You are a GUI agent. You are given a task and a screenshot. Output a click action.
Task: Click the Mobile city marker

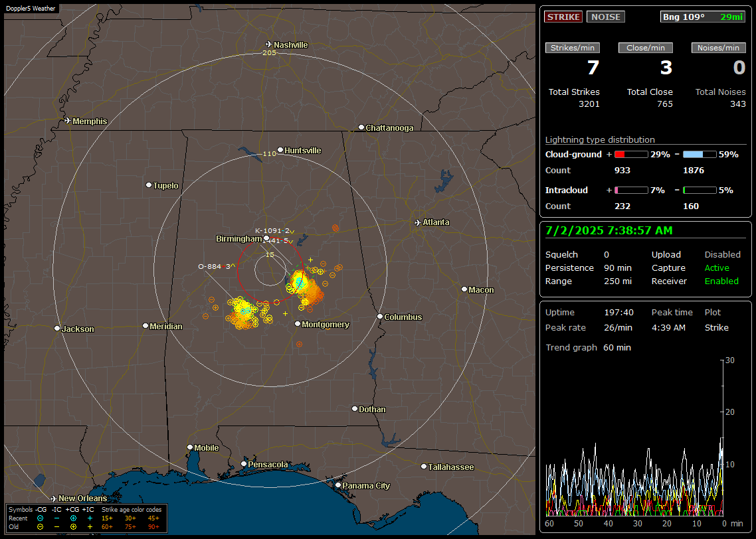[191, 447]
